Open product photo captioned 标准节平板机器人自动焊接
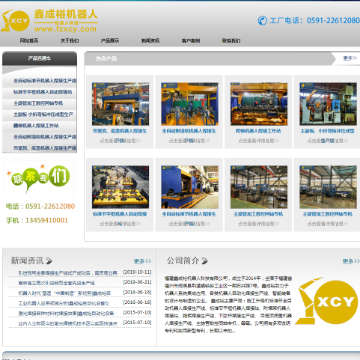The width and height of the screenshot is (360, 360). 120,187
